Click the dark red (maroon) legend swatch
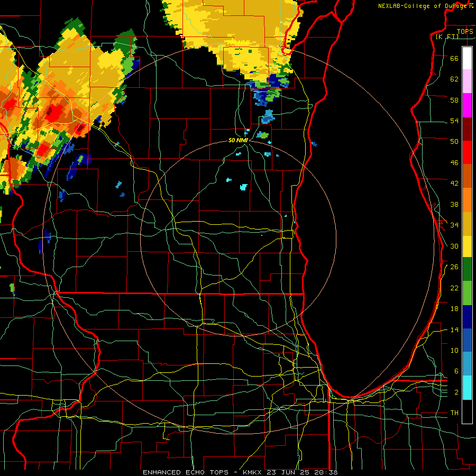This screenshot has height=476, width=476. coord(467,129)
